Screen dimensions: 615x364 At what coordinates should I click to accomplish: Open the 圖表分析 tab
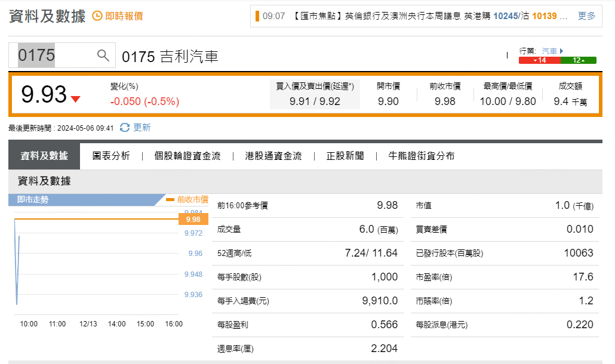coord(111,156)
